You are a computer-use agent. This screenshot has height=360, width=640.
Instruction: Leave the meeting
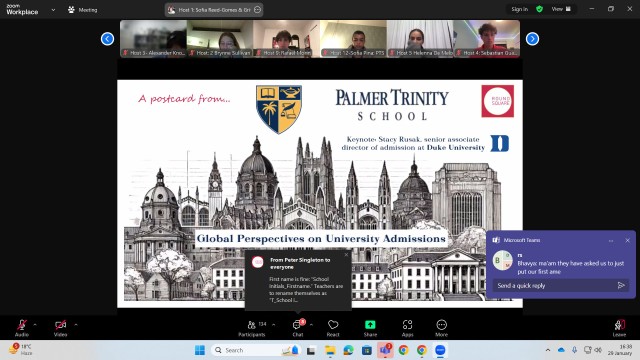tap(619, 328)
